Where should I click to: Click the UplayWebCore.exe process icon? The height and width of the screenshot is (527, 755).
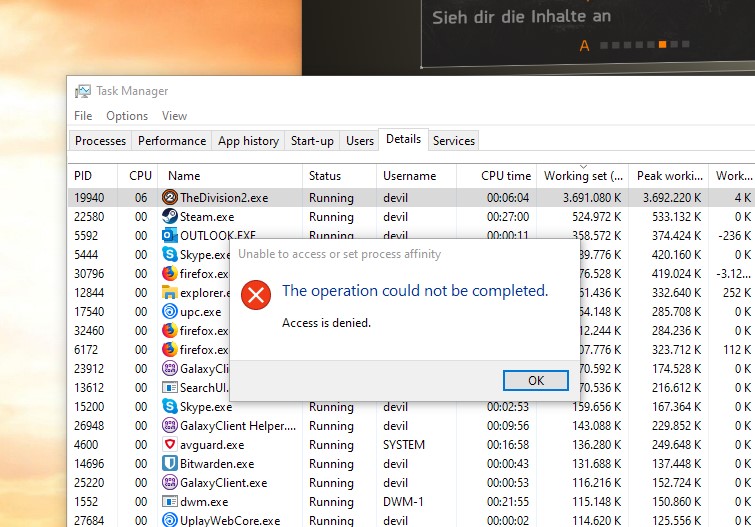click(169, 520)
